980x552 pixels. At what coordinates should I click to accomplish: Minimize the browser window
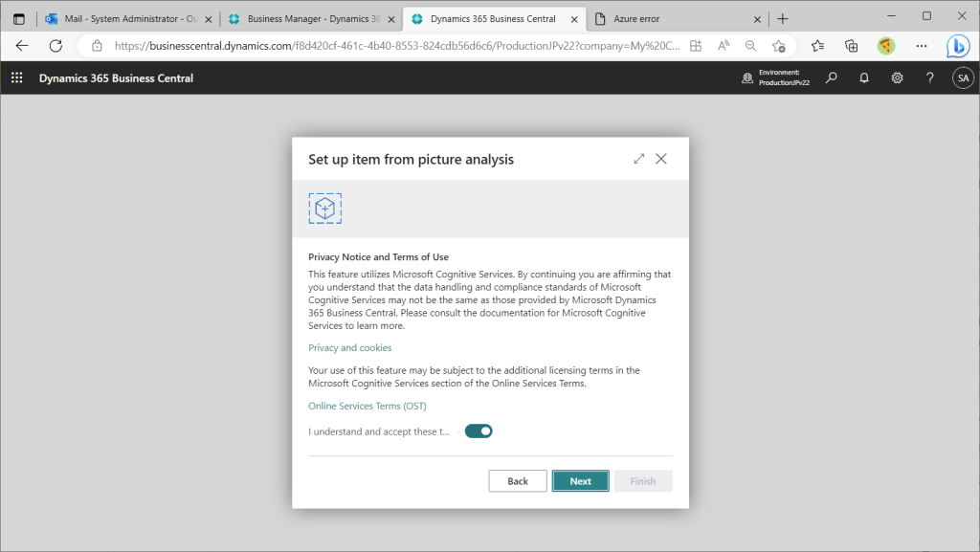(x=892, y=15)
